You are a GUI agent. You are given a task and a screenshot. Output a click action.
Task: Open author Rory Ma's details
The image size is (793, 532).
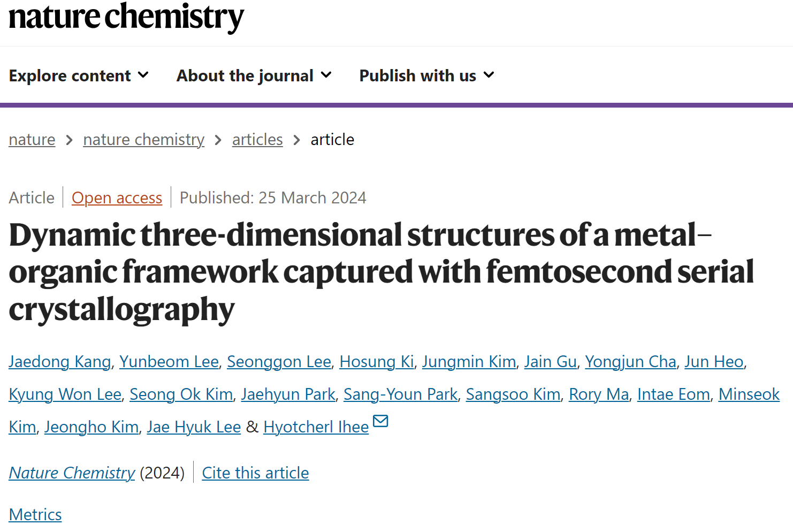pos(599,394)
